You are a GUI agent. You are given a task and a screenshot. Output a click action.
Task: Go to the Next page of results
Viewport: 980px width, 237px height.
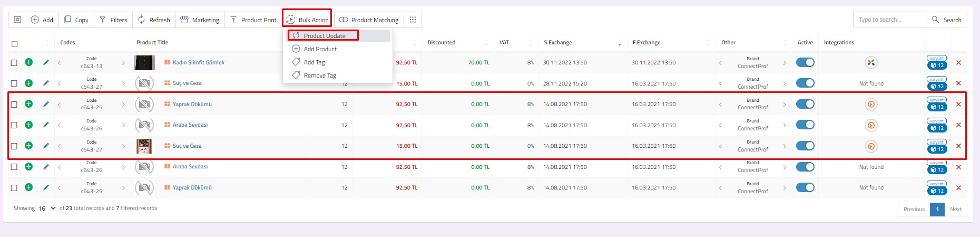[x=955, y=209]
